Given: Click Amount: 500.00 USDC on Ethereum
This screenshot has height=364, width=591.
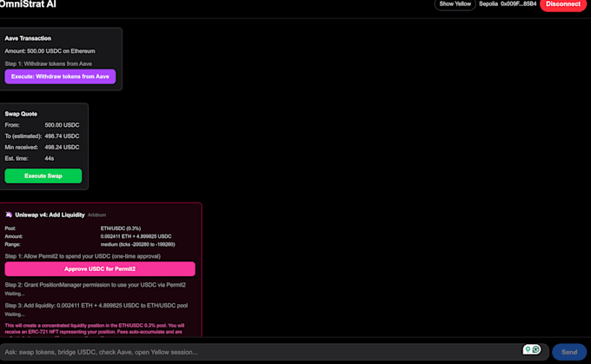Looking at the screenshot, I should pos(50,51).
